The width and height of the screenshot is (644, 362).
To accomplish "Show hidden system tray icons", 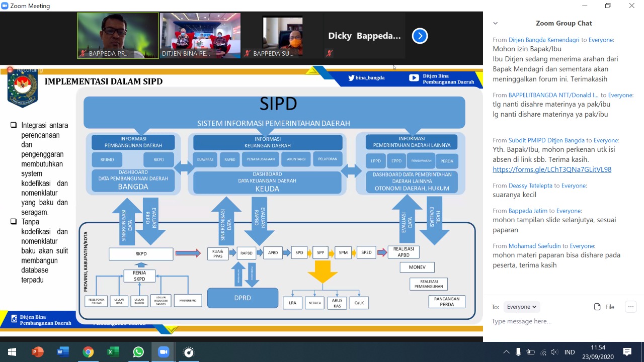I will (x=506, y=352).
